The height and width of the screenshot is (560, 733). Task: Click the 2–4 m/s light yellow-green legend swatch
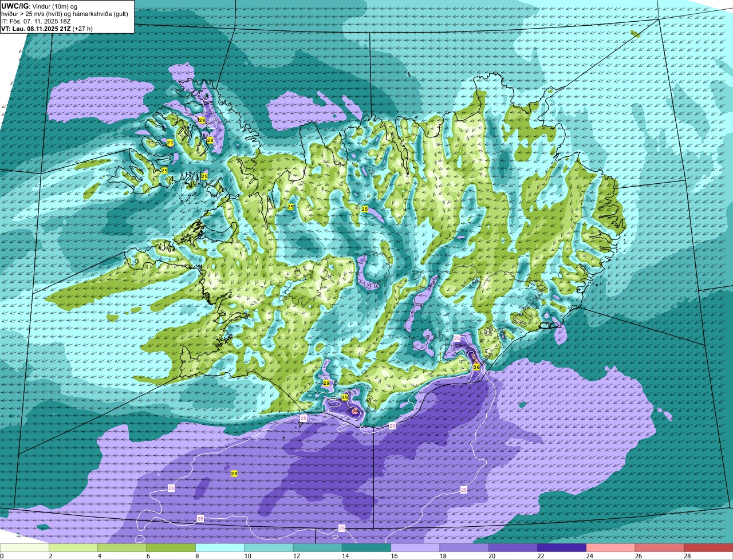coord(73,548)
